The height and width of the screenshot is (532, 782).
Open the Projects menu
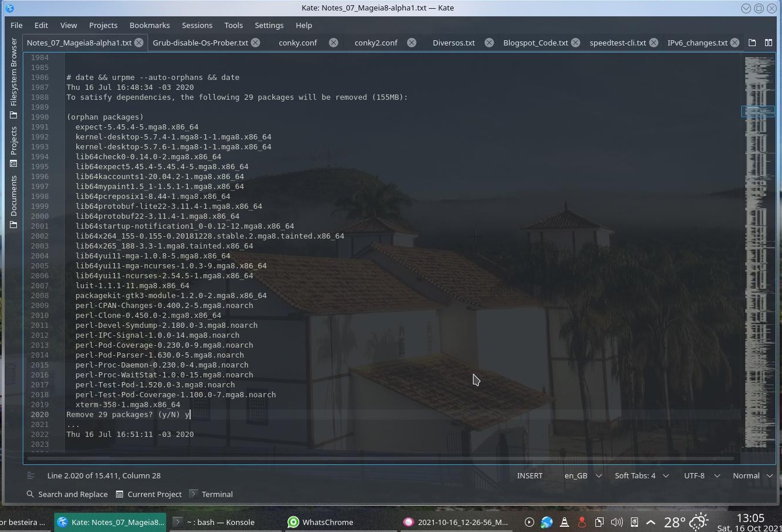[103, 25]
